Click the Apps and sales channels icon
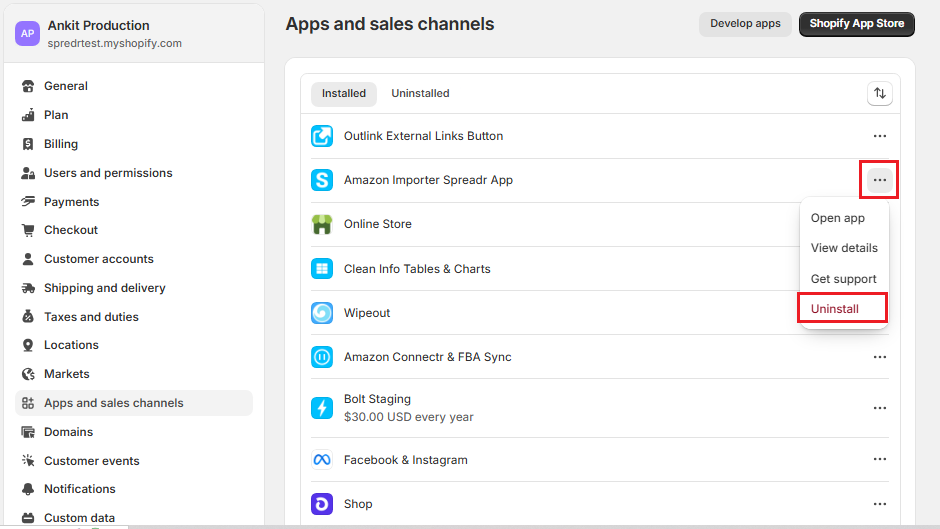 coord(28,403)
